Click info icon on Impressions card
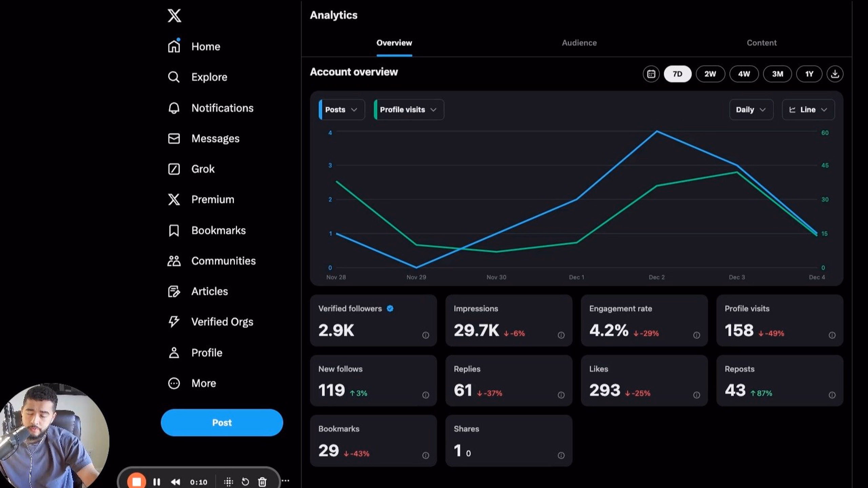This screenshot has width=868, height=488. coord(561,335)
